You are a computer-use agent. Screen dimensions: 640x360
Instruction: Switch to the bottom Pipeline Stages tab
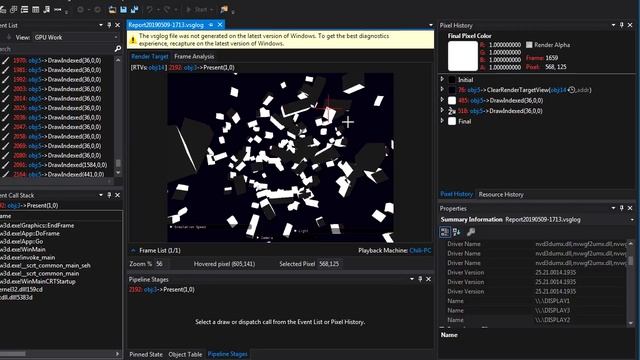(x=227, y=354)
